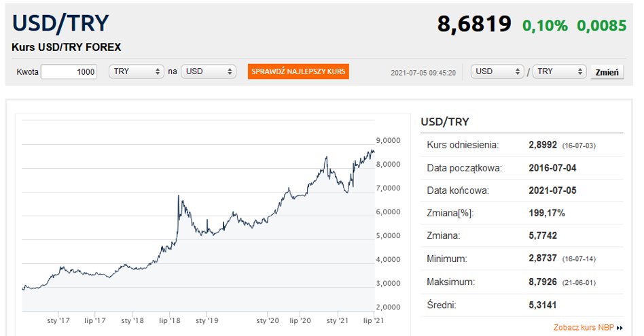Select the sty '17 label on the time axis

[58, 320]
